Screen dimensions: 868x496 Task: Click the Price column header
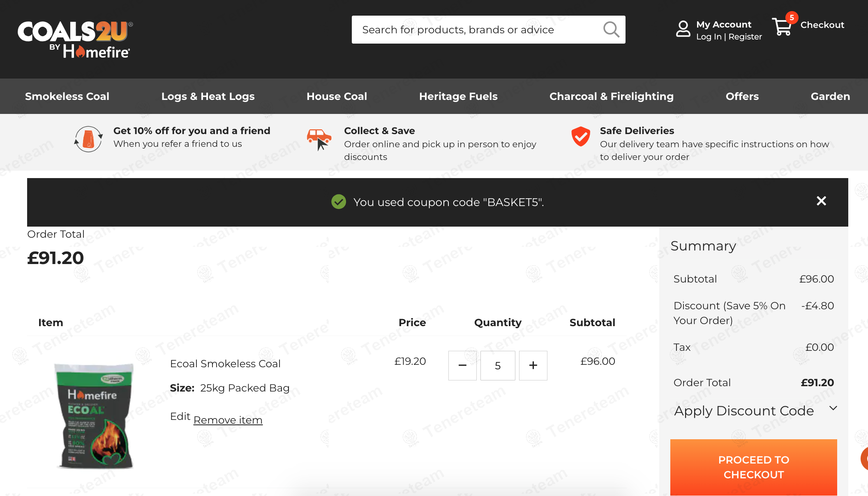[x=412, y=322]
